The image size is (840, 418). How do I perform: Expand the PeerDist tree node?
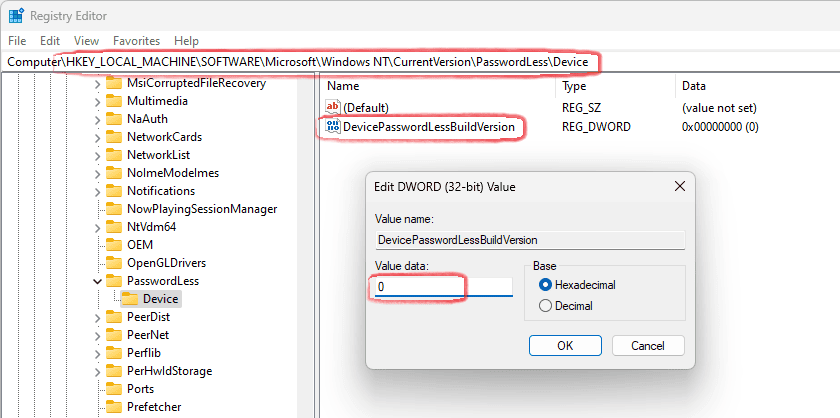coord(97,317)
